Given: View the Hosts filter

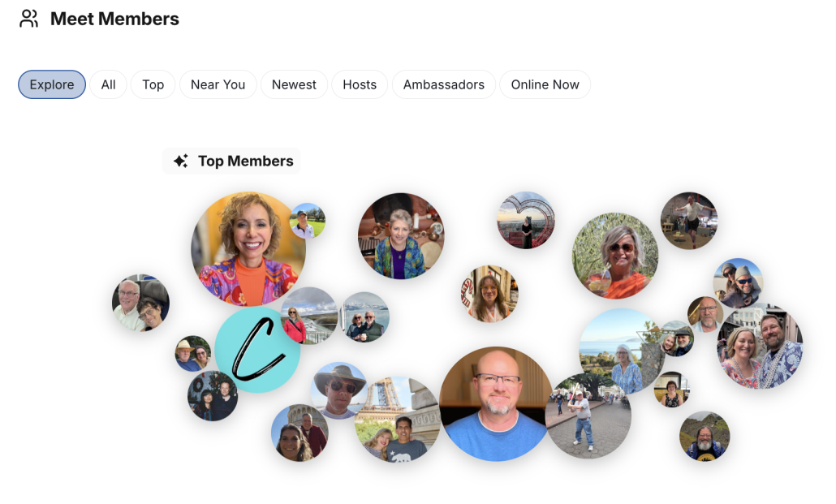Looking at the screenshot, I should [360, 84].
